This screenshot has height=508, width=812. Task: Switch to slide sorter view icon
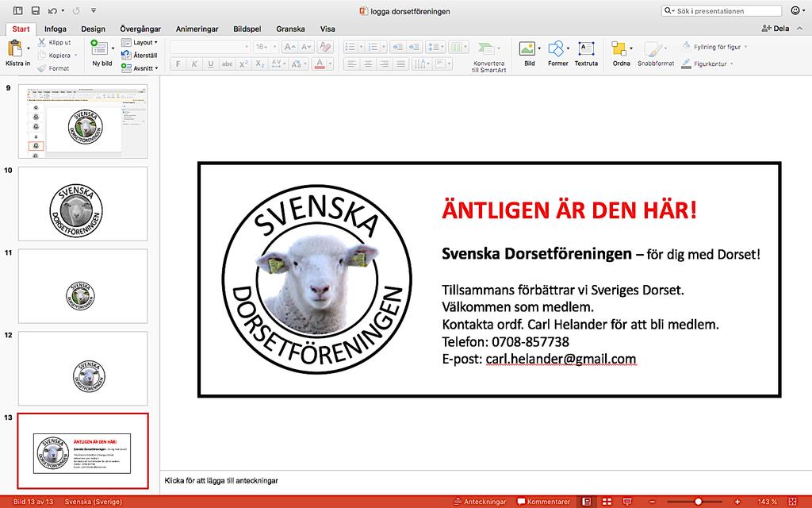(x=607, y=502)
